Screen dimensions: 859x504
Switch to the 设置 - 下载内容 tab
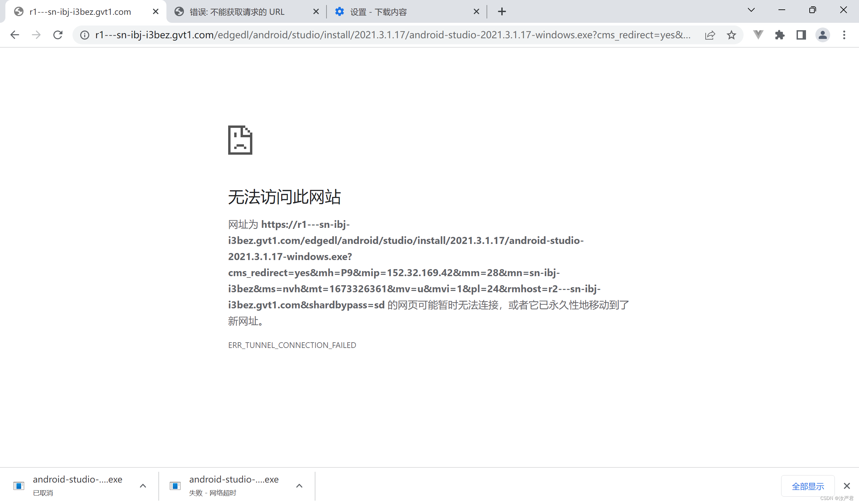[392, 12]
